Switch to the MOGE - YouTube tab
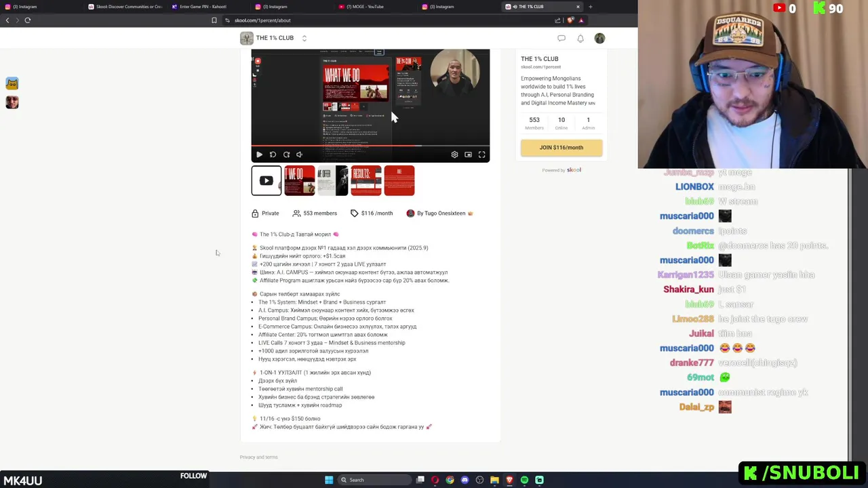Viewport: 868px width, 488px height. pos(373,7)
